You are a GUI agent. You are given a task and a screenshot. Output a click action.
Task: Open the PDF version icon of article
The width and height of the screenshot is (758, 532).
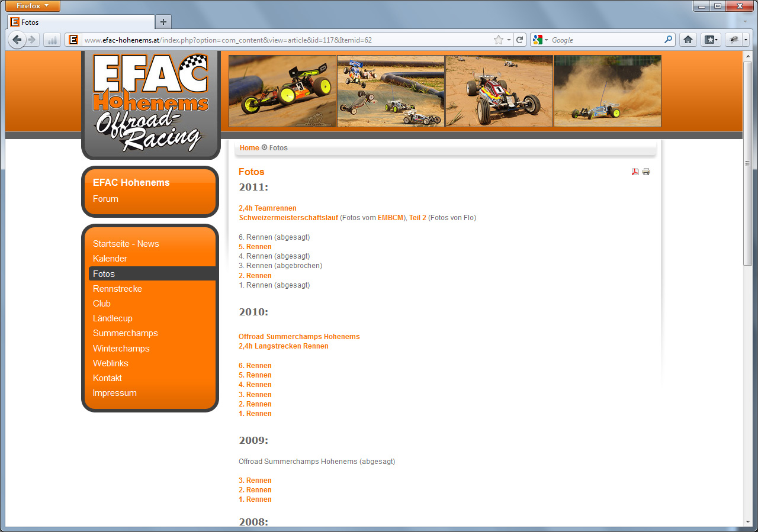coord(635,172)
